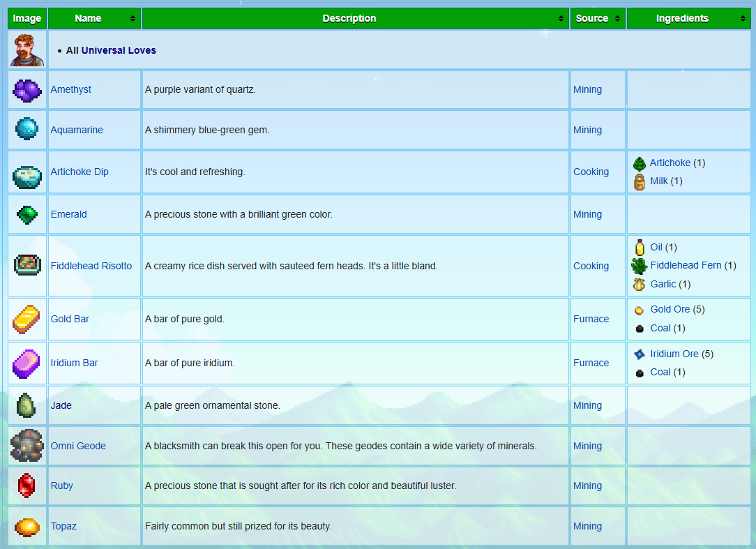Click the Garlic ingredient icon
This screenshot has width=756, height=549.
(640, 285)
